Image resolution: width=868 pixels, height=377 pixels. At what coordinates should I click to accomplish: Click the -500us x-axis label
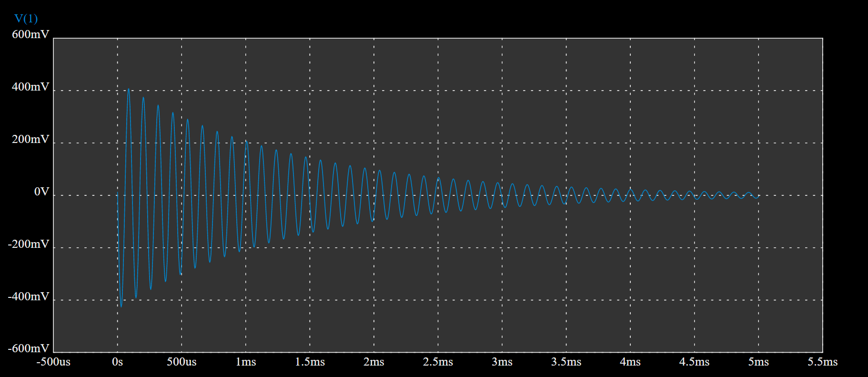click(x=53, y=362)
